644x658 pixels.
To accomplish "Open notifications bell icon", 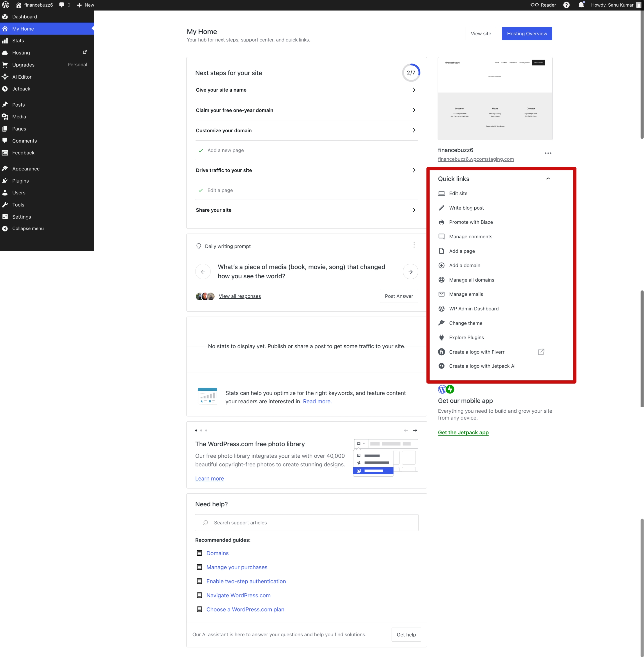I will (581, 5).
